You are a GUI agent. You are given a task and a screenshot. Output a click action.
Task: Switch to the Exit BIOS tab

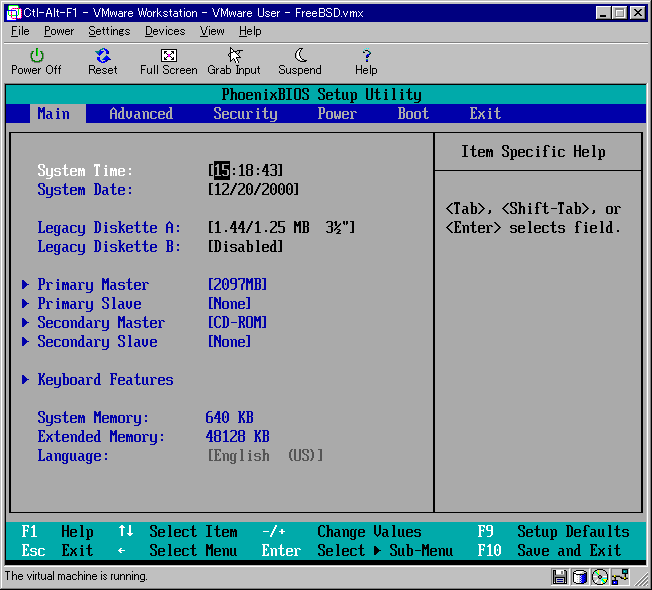click(x=485, y=114)
